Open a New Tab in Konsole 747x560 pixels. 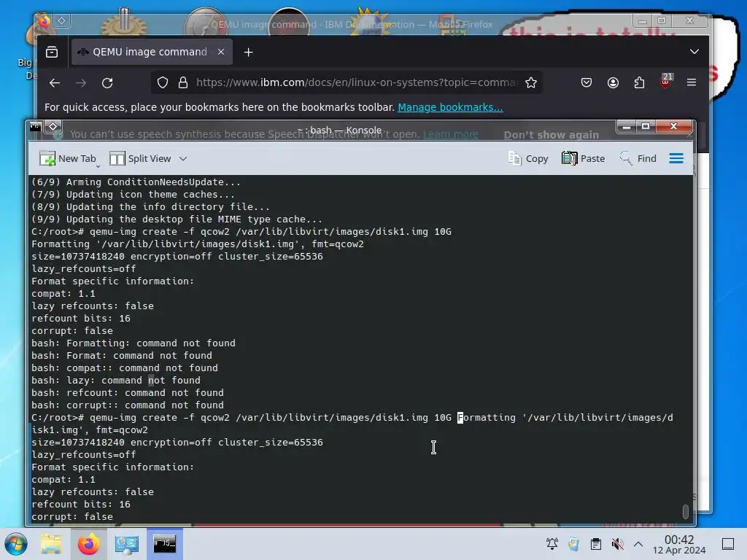(68, 158)
